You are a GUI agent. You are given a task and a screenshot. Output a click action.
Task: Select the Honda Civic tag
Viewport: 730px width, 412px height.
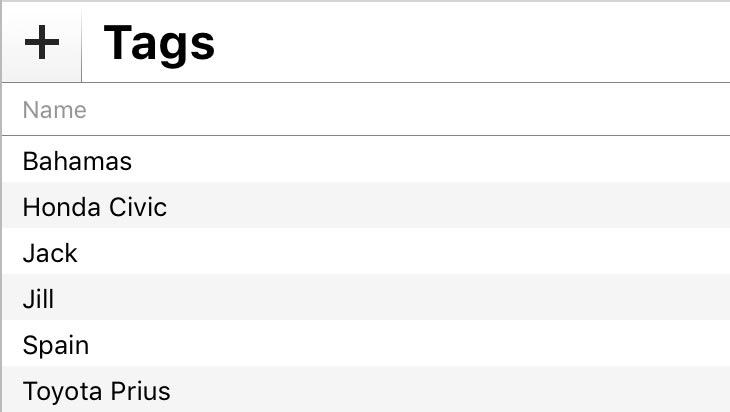(x=95, y=207)
